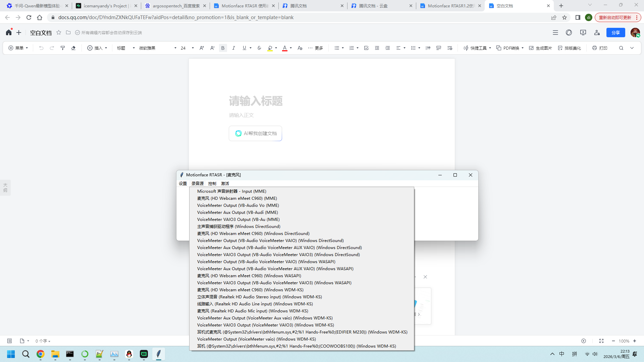Click the 打印 print button

point(600,48)
